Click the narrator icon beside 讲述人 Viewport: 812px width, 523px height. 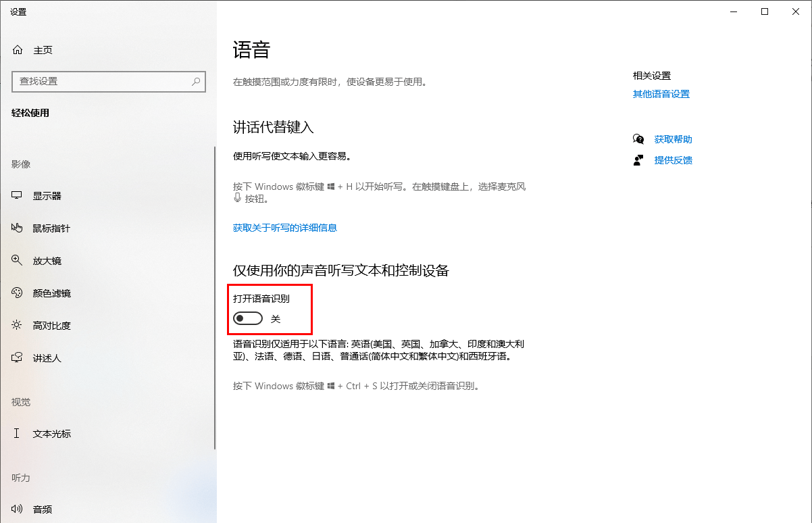click(18, 358)
